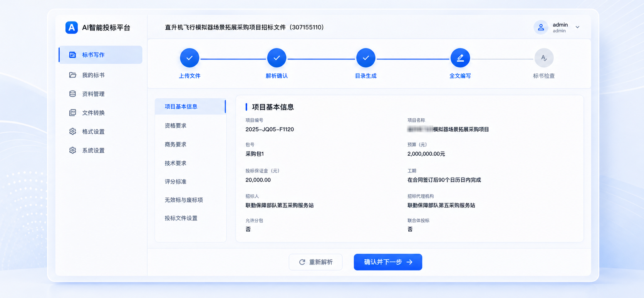Image resolution: width=644 pixels, height=298 pixels.
Task: Click the 上传文件 step checkmark circle
Action: [x=190, y=58]
